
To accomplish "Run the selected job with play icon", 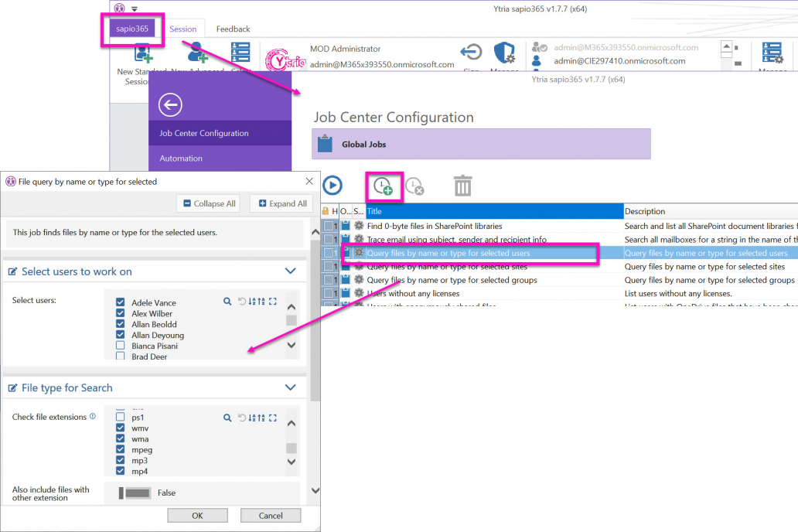I will 332,186.
